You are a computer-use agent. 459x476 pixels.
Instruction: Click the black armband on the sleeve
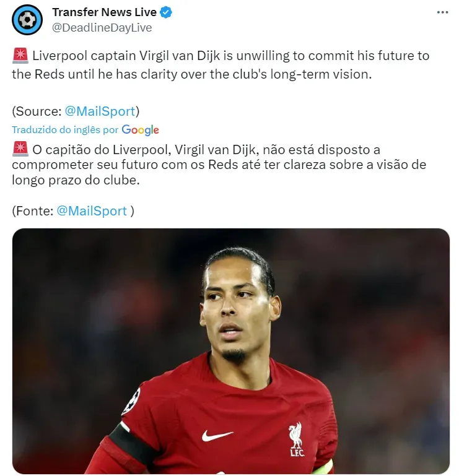[x=131, y=444]
